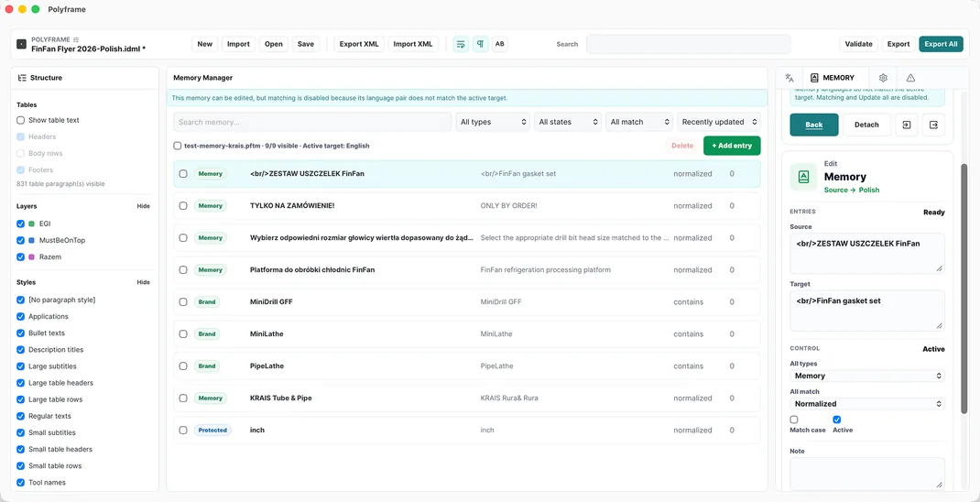Toggle the paragraph marks pilcrow icon
Screen dimensions: 980x502
(480, 44)
